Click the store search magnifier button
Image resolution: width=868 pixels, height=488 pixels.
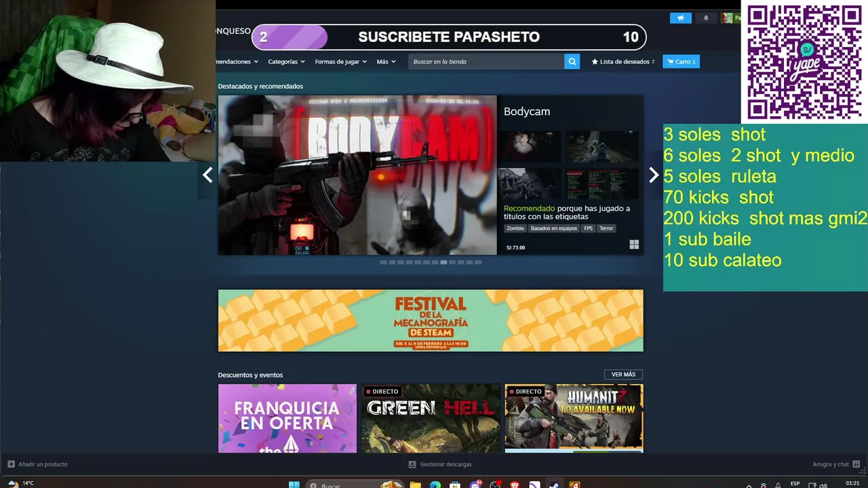(x=572, y=62)
